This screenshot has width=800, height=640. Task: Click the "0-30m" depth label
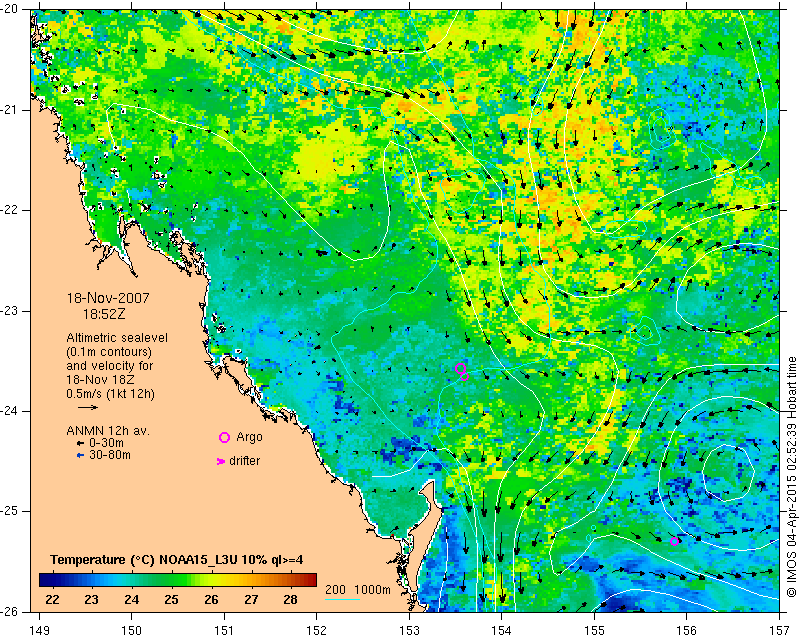(x=106, y=444)
